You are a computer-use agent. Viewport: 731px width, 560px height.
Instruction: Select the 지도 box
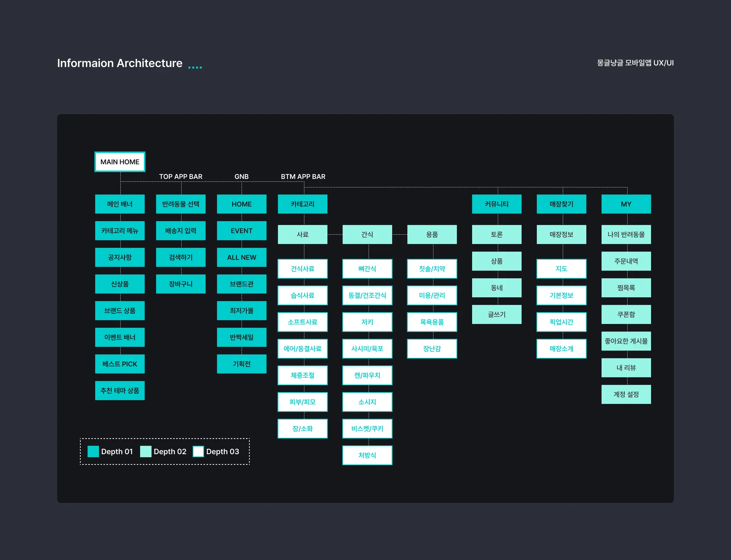click(562, 269)
